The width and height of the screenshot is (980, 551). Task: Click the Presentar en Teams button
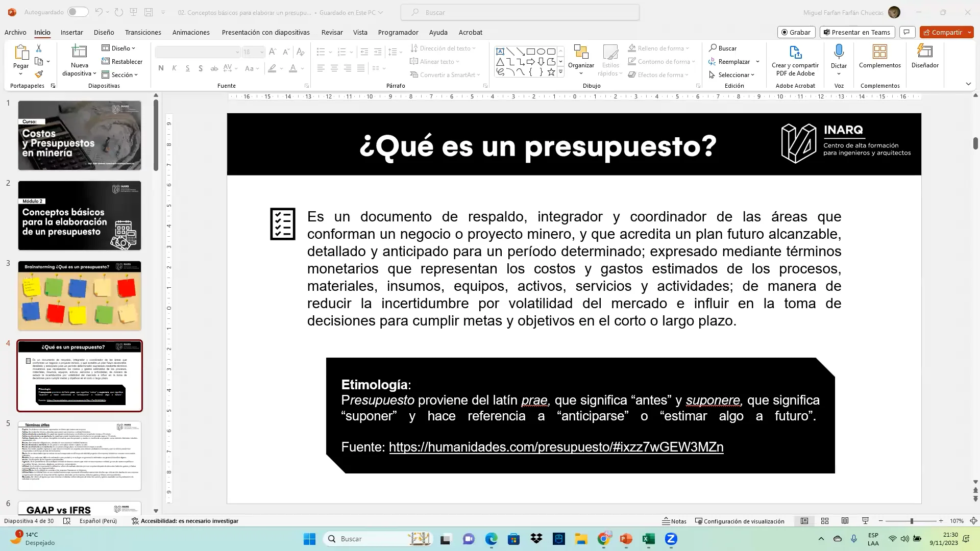(x=856, y=32)
